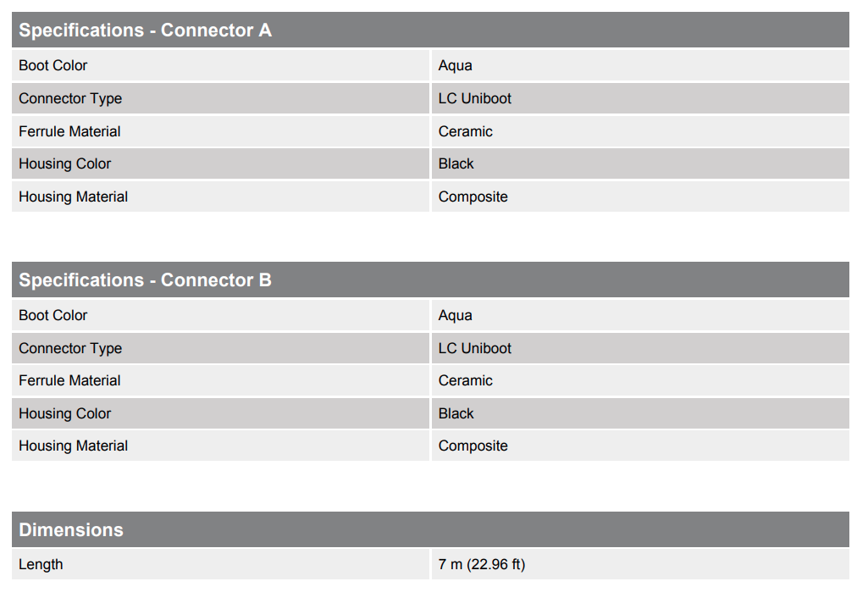Select Housing Color label under Connector A
The image size is (868, 598).
pos(65,163)
